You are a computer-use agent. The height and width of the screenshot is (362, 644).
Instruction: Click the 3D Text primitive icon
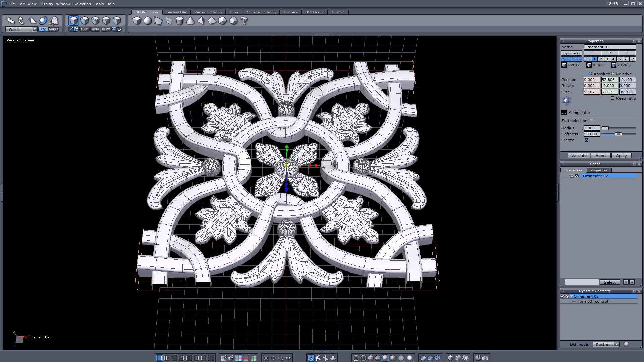(x=244, y=21)
